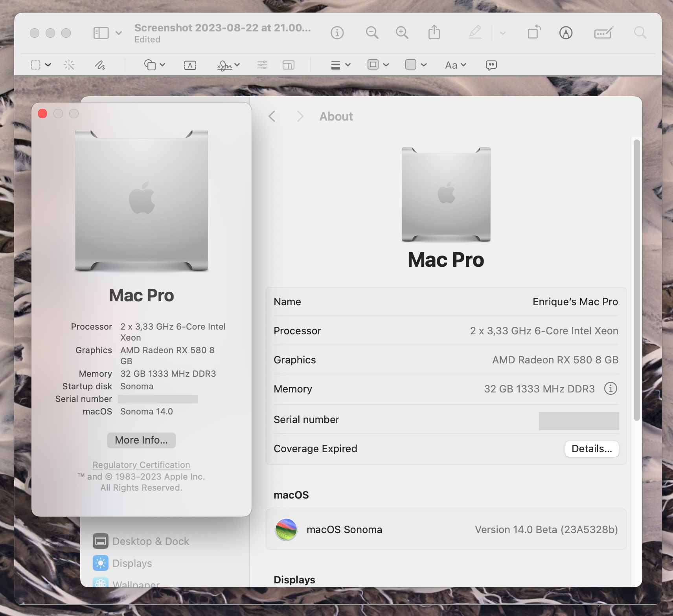Click the Form Filling toolbar icon
Image resolution: width=673 pixels, height=616 pixels.
pyautogui.click(x=603, y=33)
